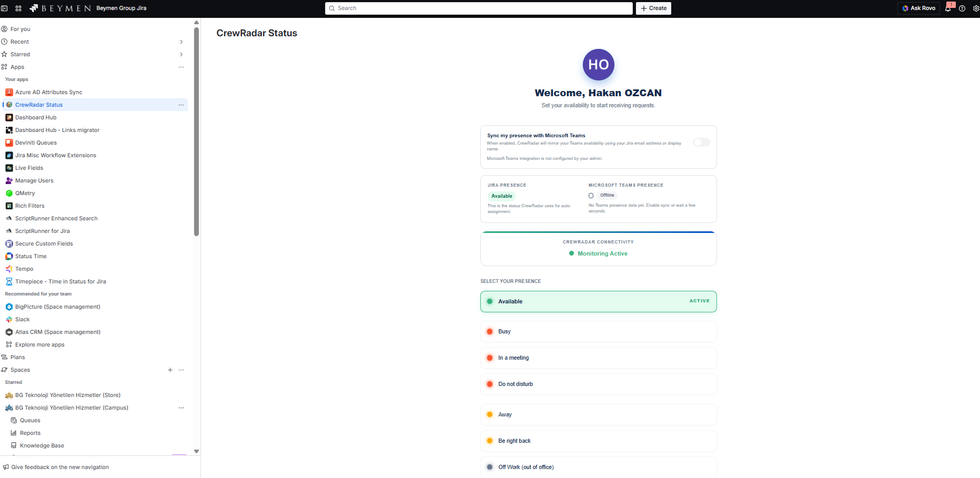Select the Available presence option
This screenshot has height=478, width=980.
[x=598, y=301]
